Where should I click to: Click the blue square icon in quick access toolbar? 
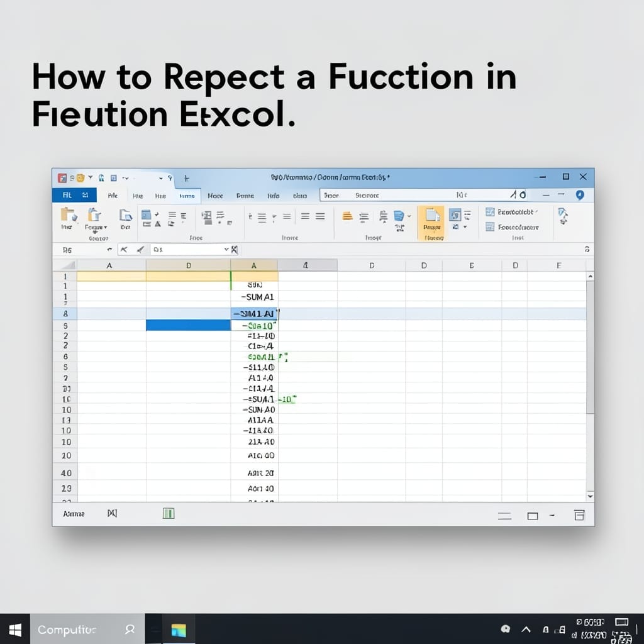coord(114,178)
